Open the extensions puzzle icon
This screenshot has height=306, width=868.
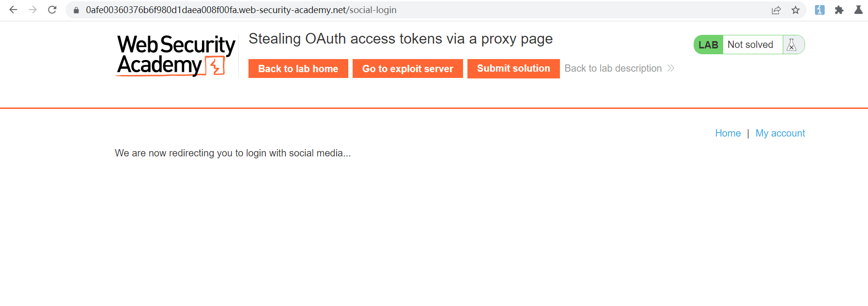point(839,10)
